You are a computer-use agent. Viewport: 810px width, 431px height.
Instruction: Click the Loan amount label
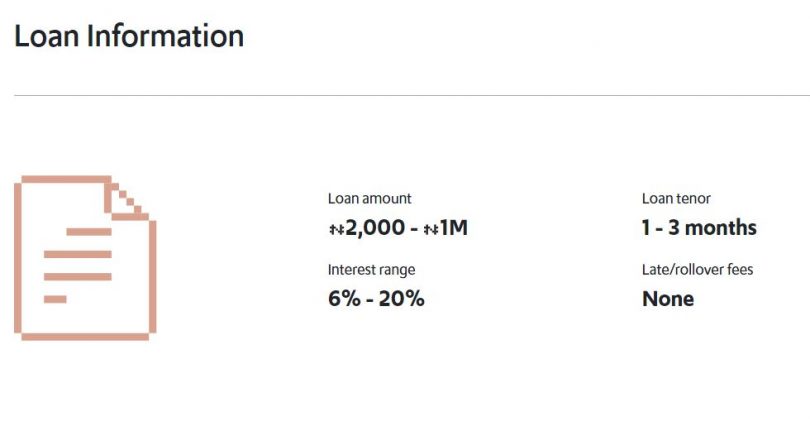[x=369, y=198]
